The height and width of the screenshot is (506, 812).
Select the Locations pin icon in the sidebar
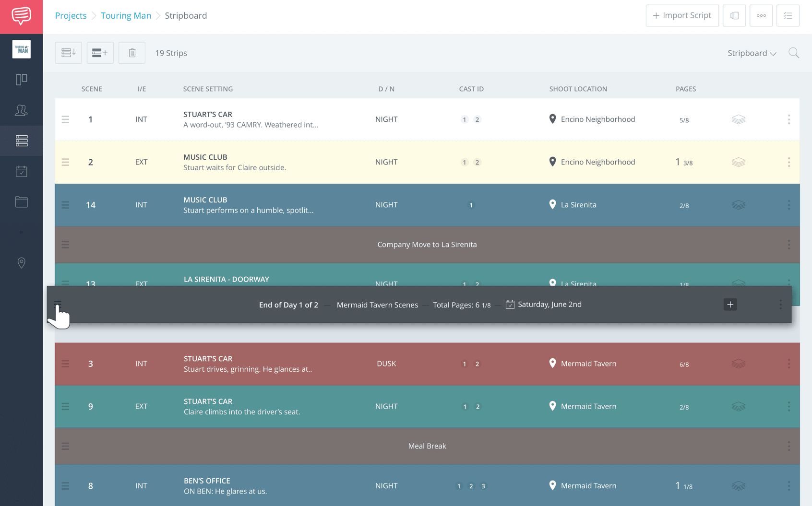click(21, 262)
